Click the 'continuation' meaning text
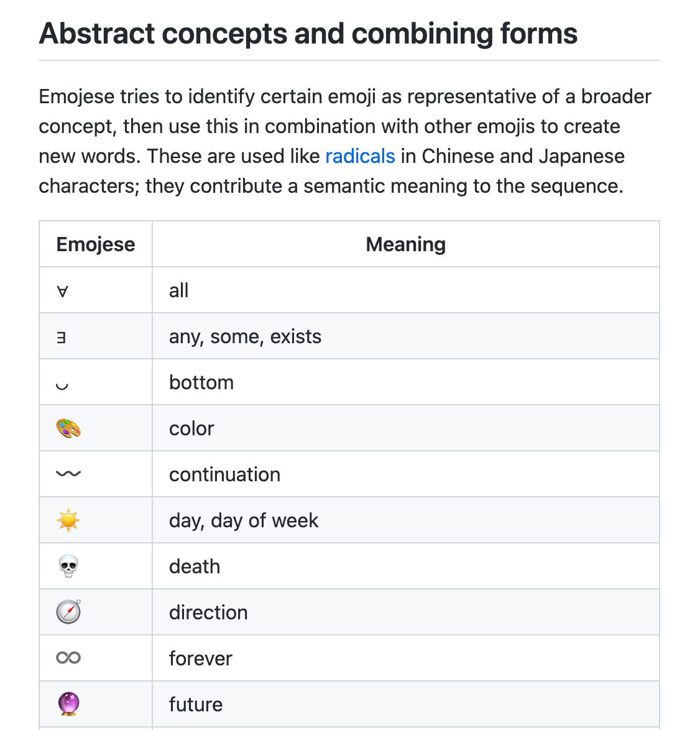This screenshot has height=730, width=700. [x=225, y=474]
